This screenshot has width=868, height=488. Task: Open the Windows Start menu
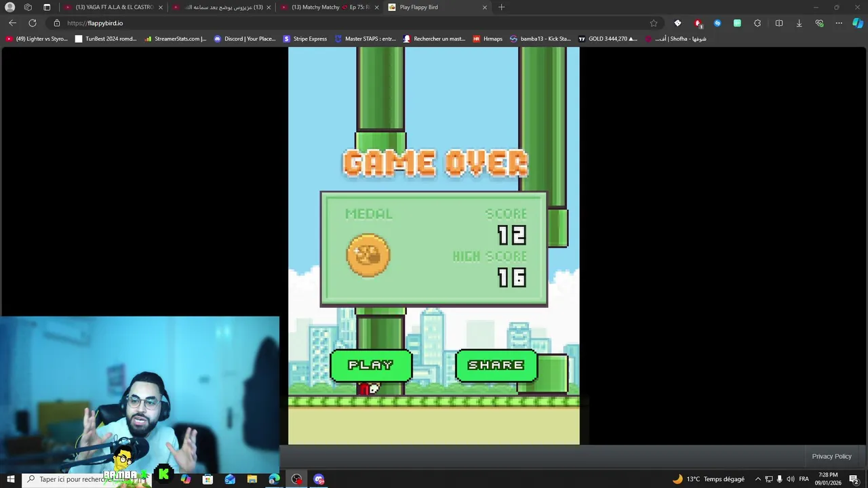(x=10, y=479)
